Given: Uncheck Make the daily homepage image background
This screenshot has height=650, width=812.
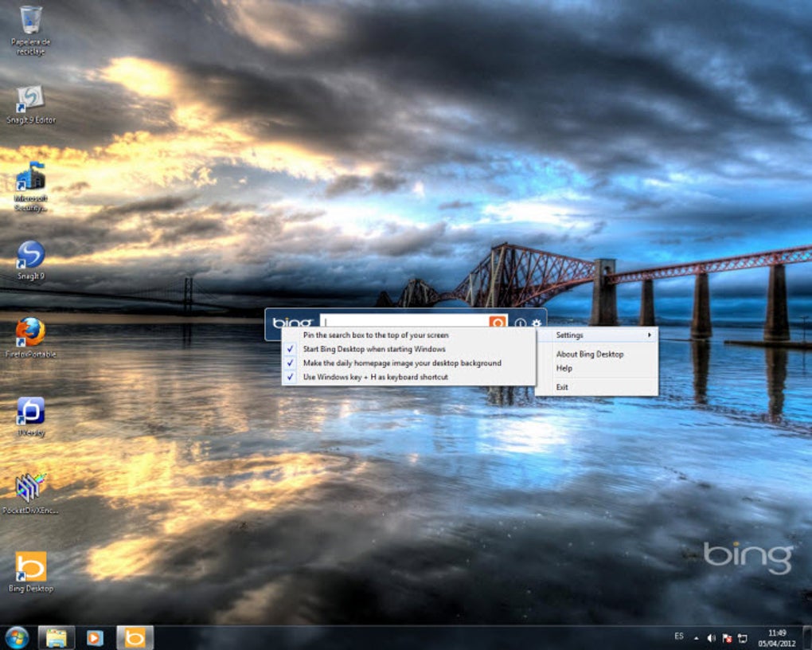Looking at the screenshot, I should pos(408,363).
